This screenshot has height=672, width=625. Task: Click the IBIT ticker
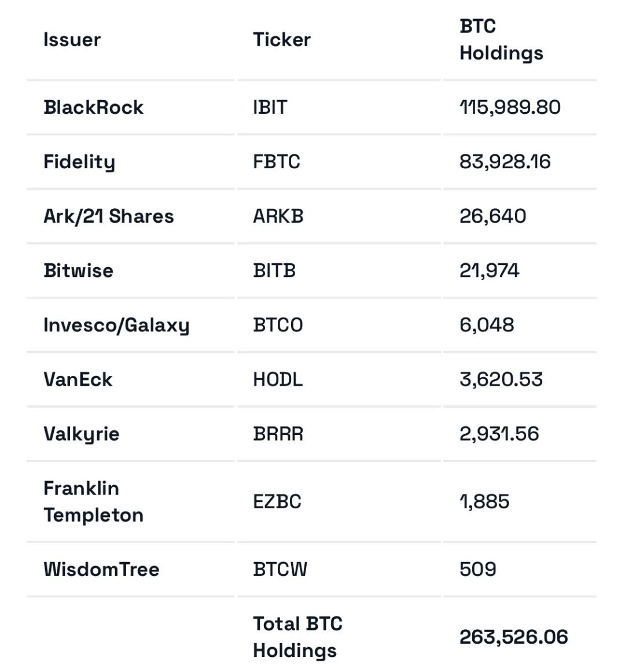(x=270, y=108)
